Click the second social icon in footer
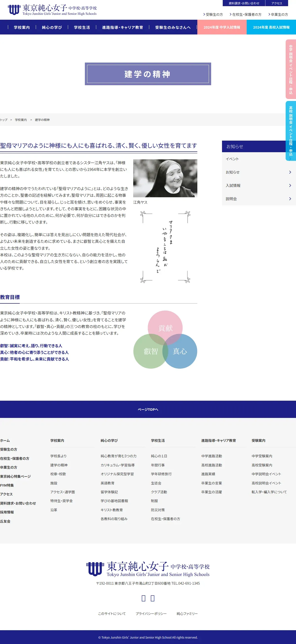Image resolution: width=296 pixels, height=644 pixels. [x=152, y=598]
